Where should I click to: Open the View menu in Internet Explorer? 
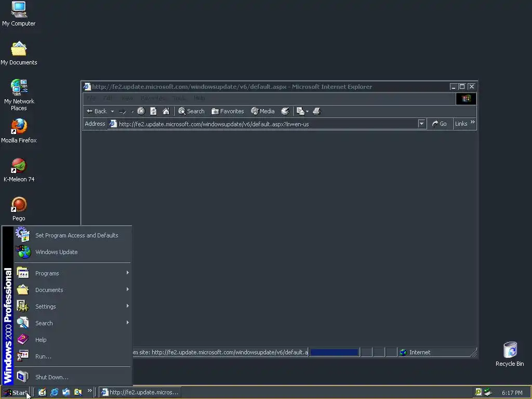127,98
